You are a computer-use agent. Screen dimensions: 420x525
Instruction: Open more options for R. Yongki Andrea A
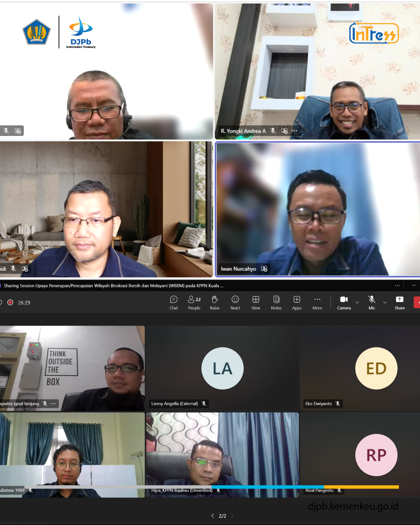click(294, 131)
